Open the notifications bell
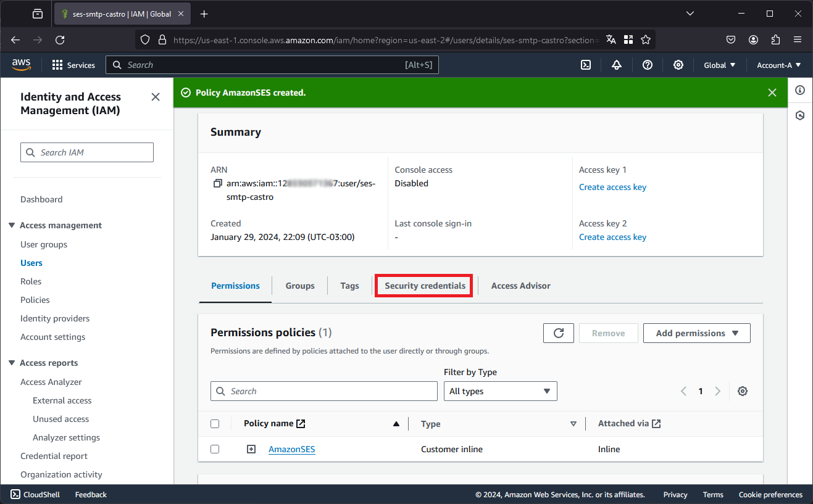 (x=617, y=65)
